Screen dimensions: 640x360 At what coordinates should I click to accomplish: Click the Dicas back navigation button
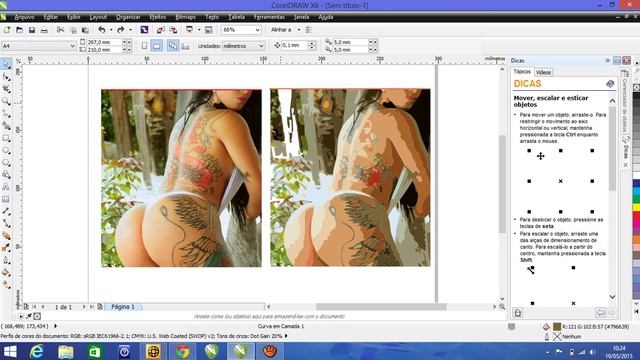pyautogui.click(x=600, y=313)
